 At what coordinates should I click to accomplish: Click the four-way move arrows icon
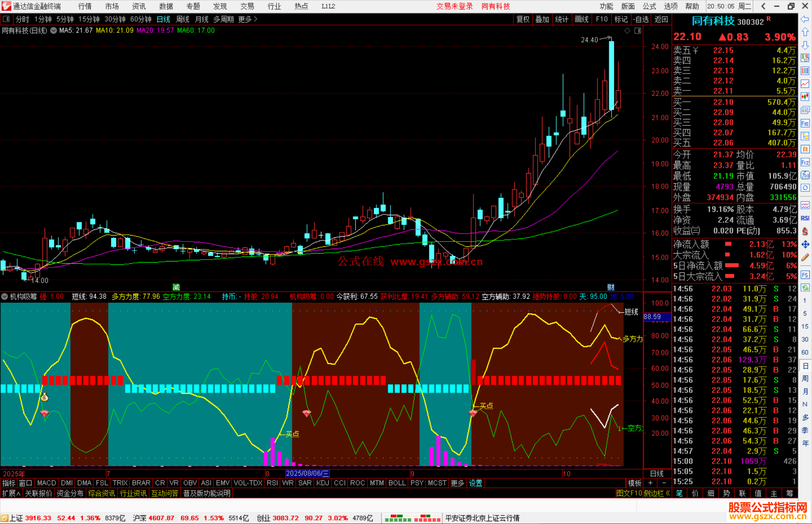[805, 245]
